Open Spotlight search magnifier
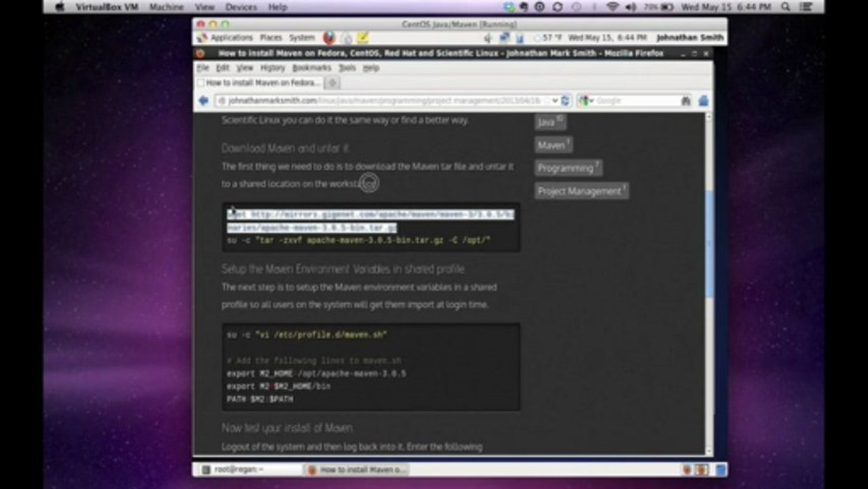 click(x=785, y=7)
